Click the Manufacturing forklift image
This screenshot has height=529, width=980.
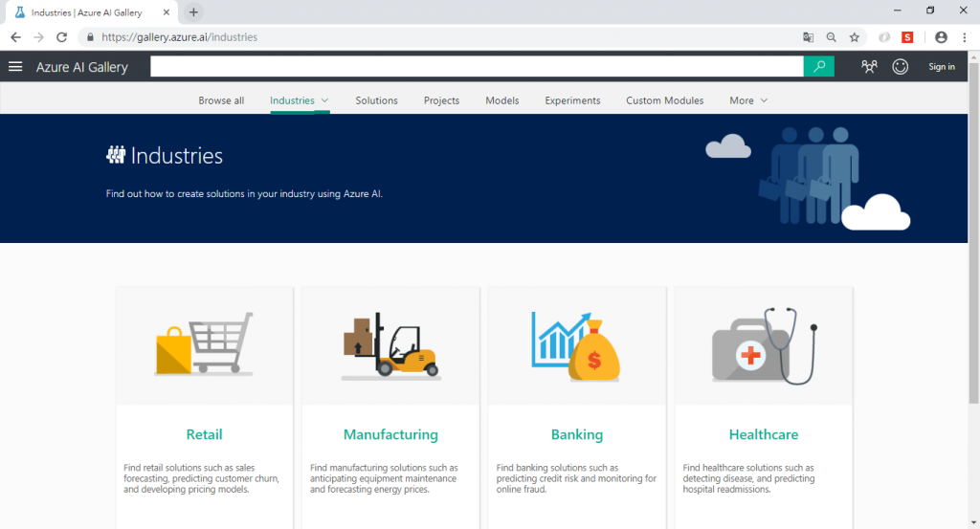click(x=390, y=346)
